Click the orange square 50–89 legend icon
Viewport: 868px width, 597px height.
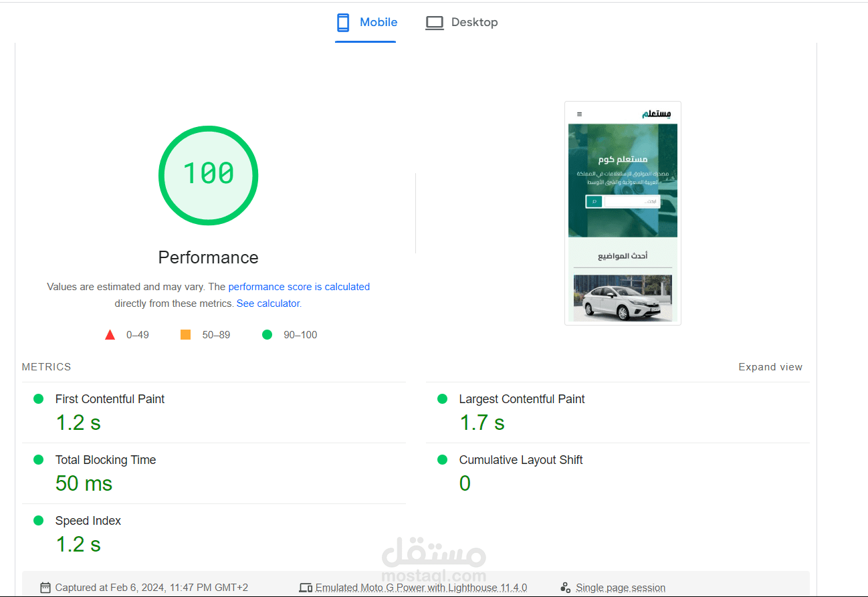click(186, 335)
